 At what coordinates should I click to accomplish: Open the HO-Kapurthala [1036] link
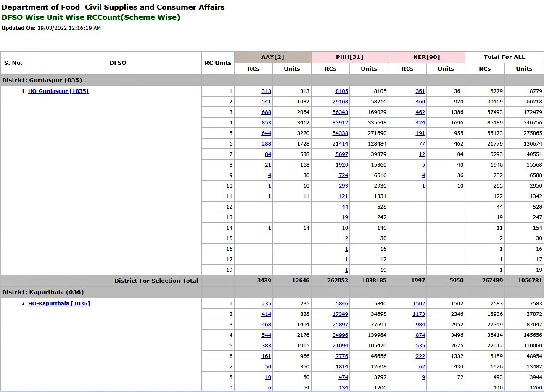(59, 303)
